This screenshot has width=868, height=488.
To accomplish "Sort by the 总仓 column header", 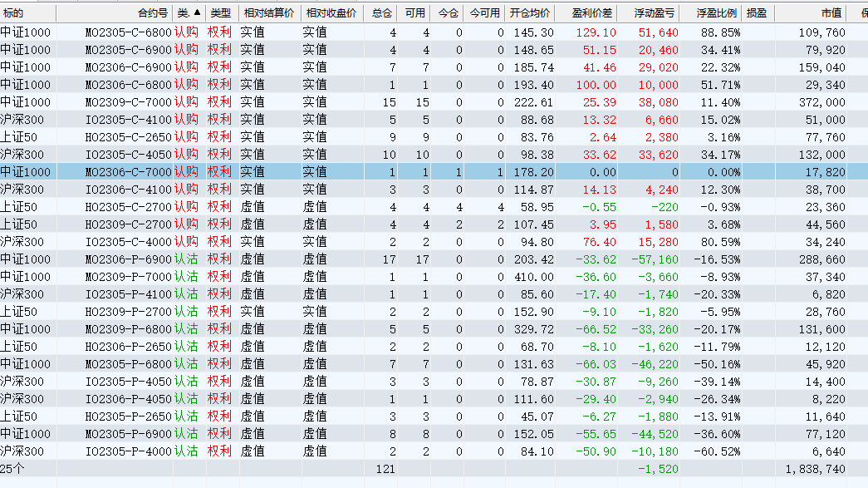I will (381, 12).
